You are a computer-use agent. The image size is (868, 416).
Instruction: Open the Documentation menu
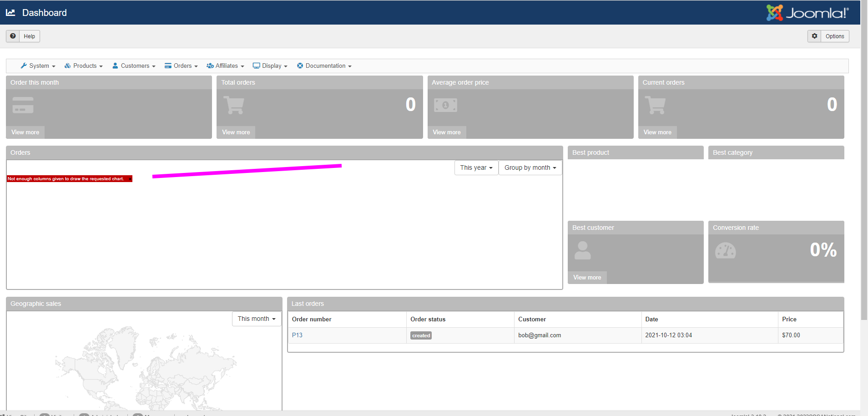tap(324, 66)
